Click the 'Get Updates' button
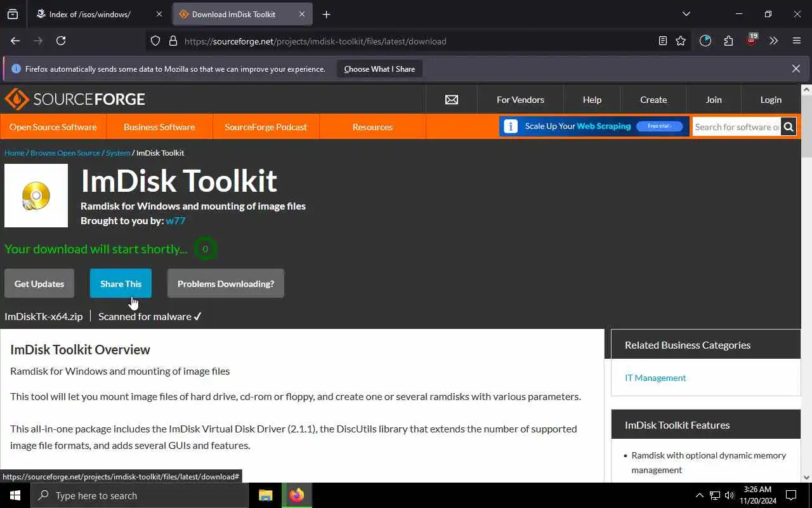Image resolution: width=812 pixels, height=508 pixels. [x=39, y=284]
